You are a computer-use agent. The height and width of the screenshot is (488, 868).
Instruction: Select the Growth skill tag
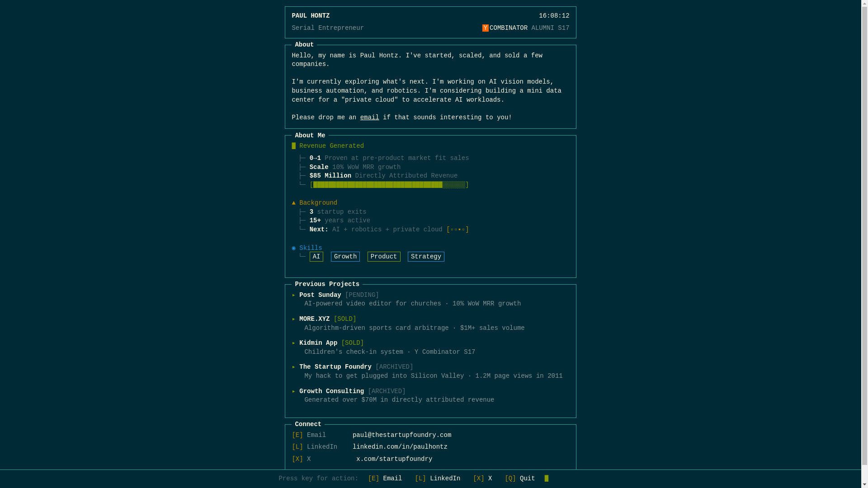345,257
